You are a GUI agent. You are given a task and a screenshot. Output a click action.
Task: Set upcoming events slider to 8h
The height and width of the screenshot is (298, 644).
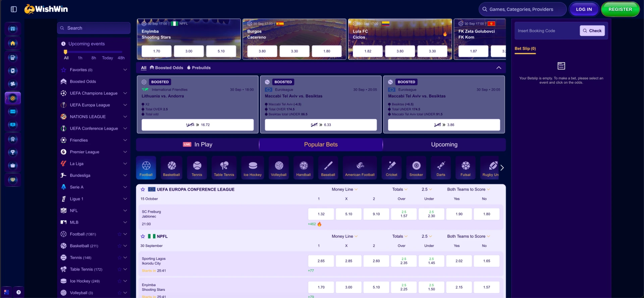[94, 58]
